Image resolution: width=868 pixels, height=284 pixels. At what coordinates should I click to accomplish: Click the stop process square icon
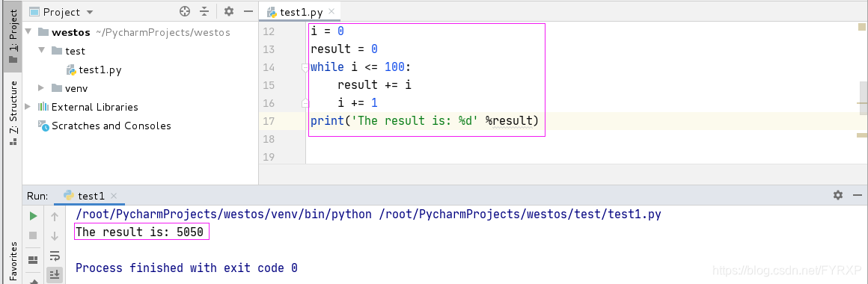click(33, 235)
